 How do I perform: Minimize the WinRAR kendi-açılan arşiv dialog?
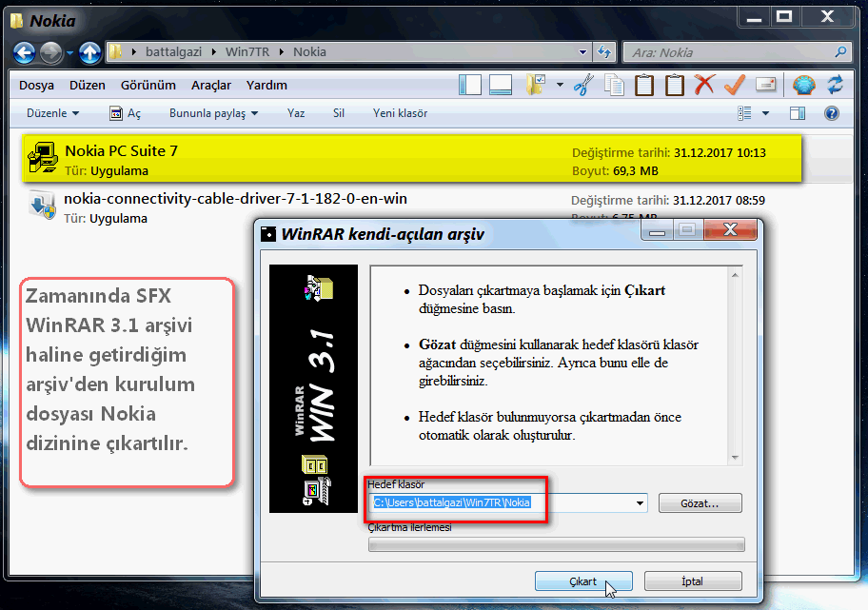point(657,229)
